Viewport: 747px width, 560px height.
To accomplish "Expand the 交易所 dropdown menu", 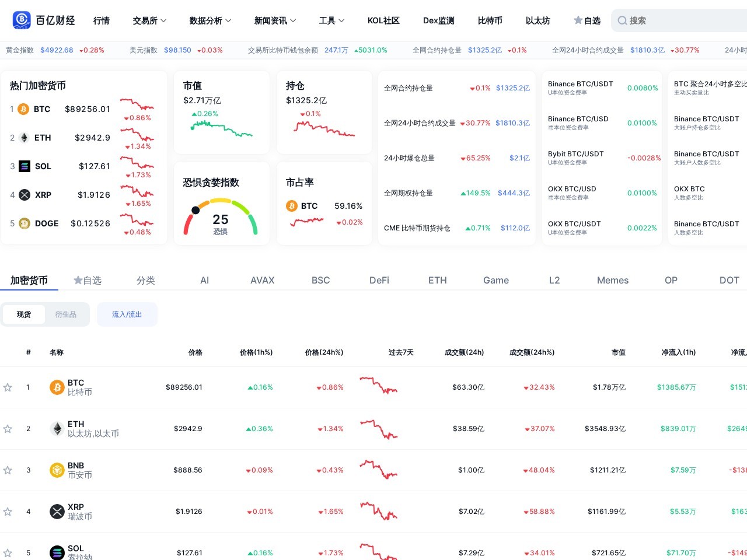I will click(149, 20).
